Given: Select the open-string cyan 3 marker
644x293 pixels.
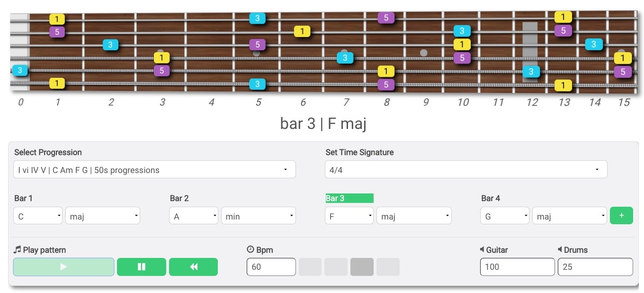Looking at the screenshot, I should point(19,70).
